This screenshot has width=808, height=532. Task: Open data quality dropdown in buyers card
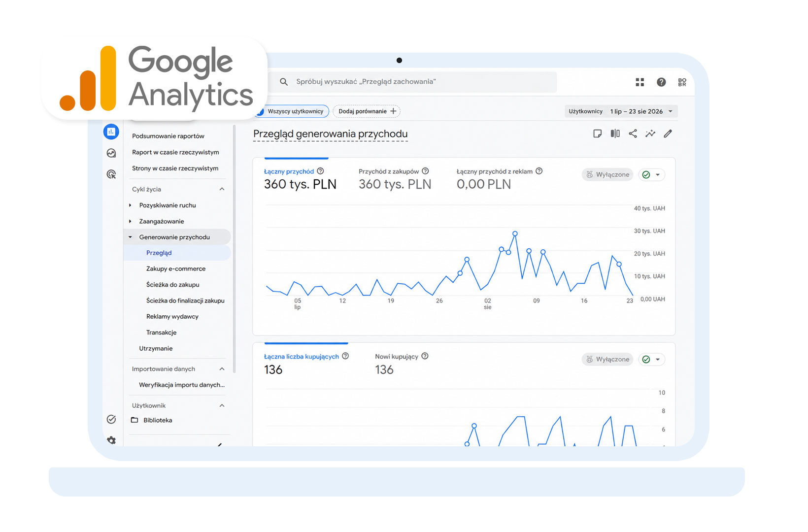pyautogui.click(x=652, y=359)
